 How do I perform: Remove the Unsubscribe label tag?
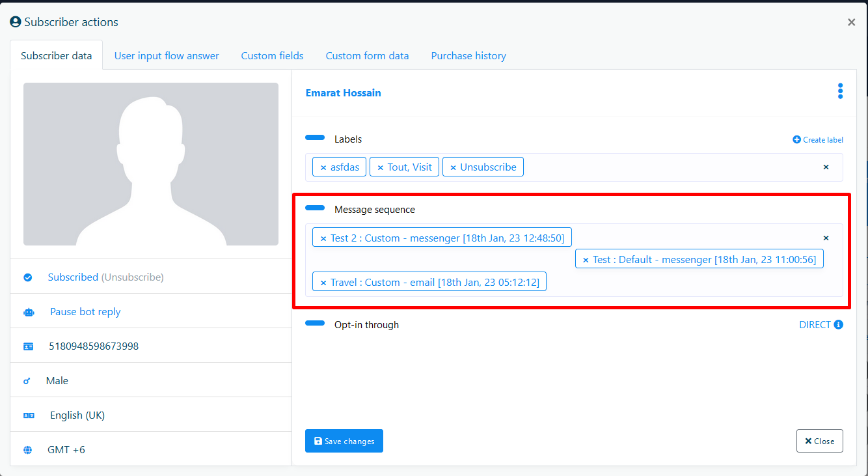point(454,167)
